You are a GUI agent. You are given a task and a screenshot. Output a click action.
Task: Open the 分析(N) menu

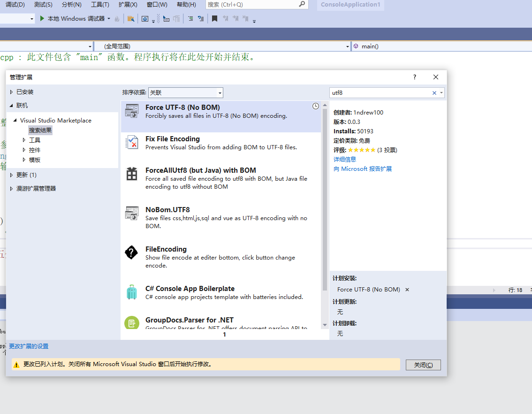[x=72, y=4]
